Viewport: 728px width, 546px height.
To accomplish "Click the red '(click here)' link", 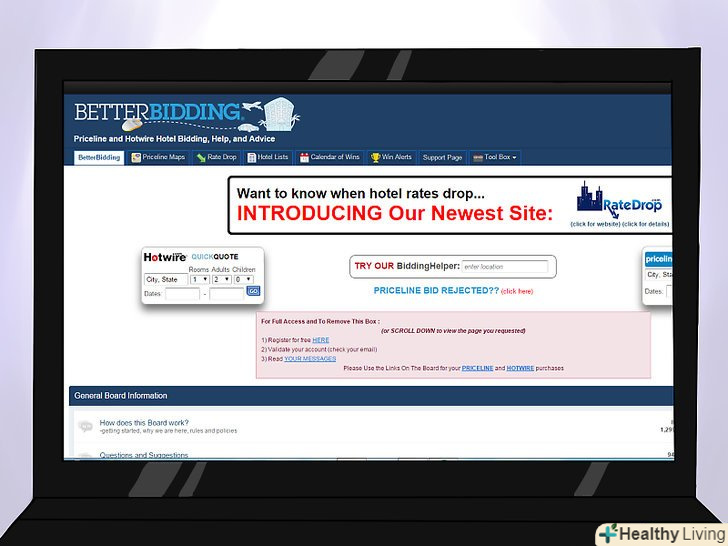I will tap(517, 292).
